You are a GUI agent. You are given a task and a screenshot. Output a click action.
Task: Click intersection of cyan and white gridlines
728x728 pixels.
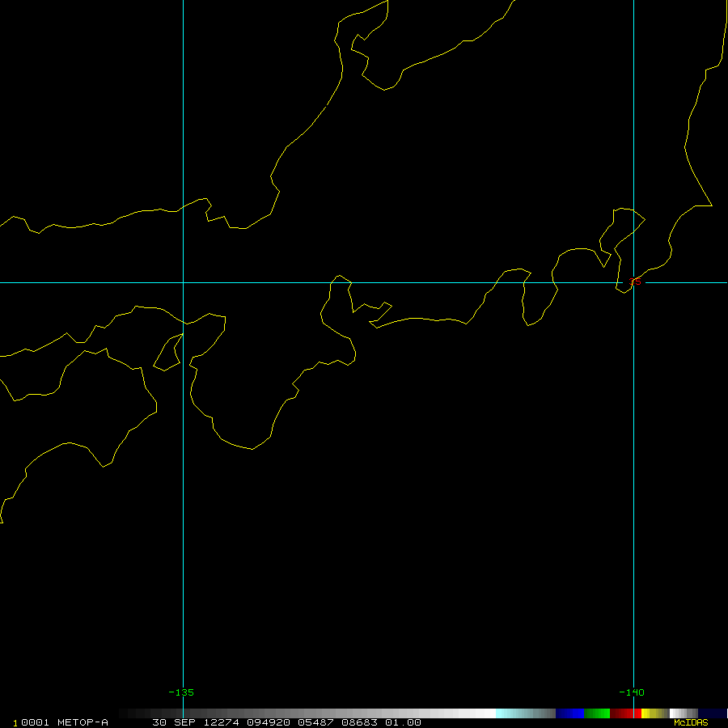click(x=184, y=282)
